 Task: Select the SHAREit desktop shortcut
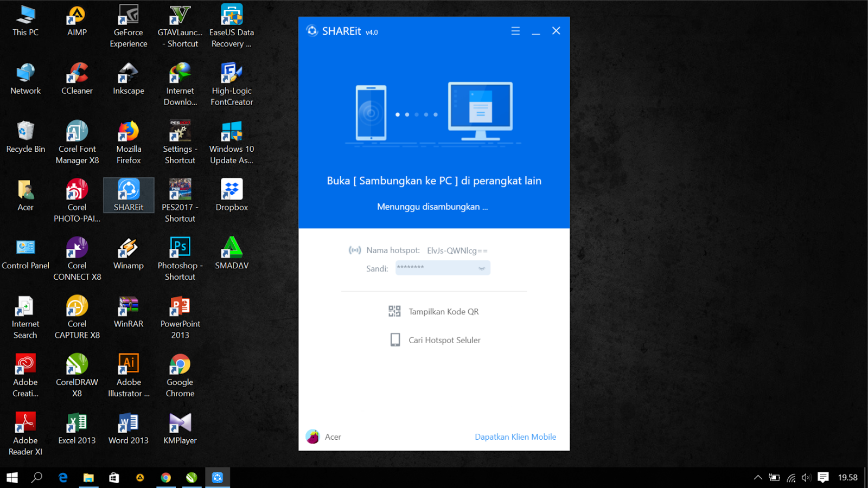click(x=129, y=196)
